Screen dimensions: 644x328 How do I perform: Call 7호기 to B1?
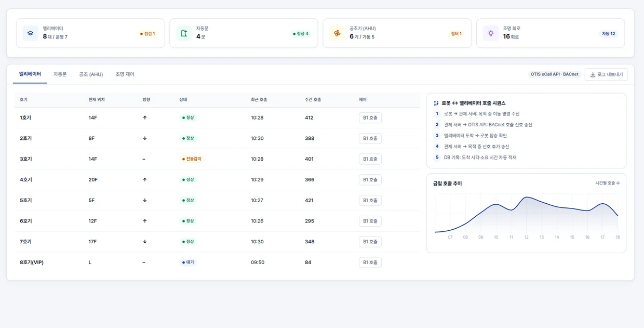[370, 242]
